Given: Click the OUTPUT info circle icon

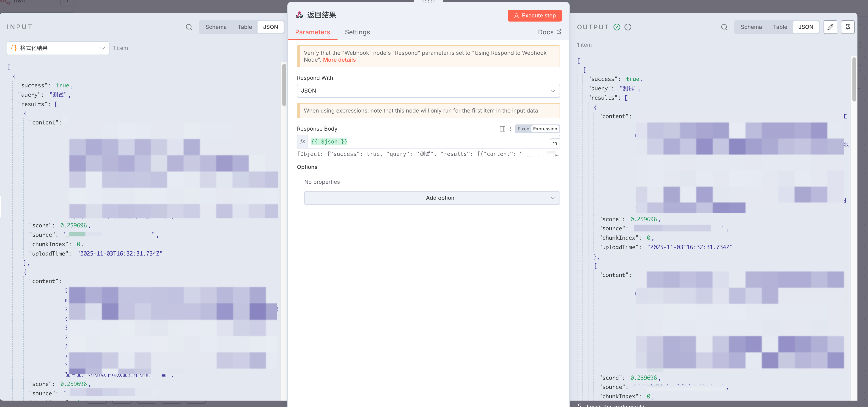Looking at the screenshot, I should pos(628,27).
